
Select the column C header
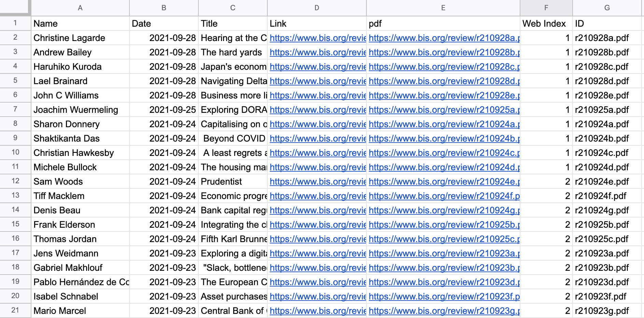tap(233, 8)
